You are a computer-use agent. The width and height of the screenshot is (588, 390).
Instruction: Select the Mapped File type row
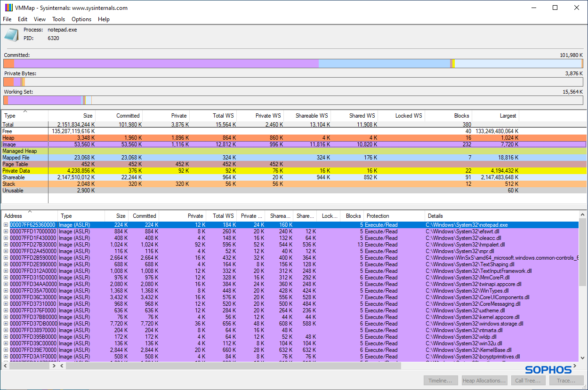pos(16,158)
